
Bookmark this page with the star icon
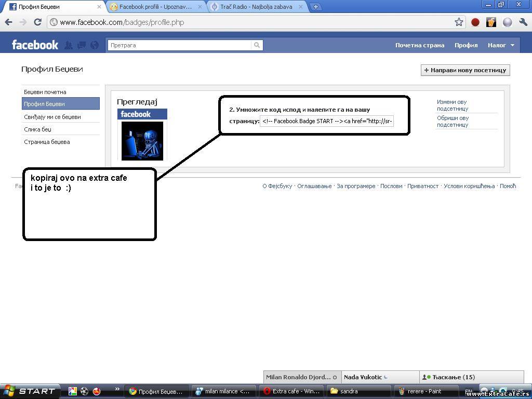[x=459, y=22]
